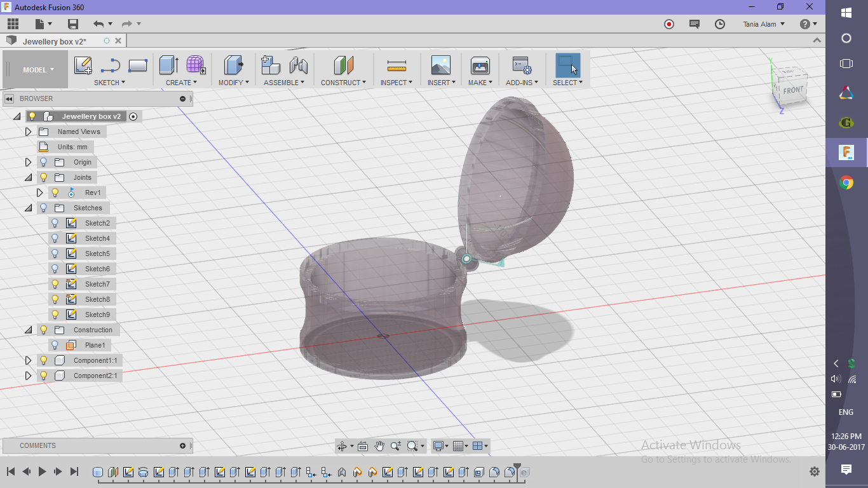Viewport: 868px width, 488px height.
Task: Open timeline settings gear
Action: click(x=815, y=471)
